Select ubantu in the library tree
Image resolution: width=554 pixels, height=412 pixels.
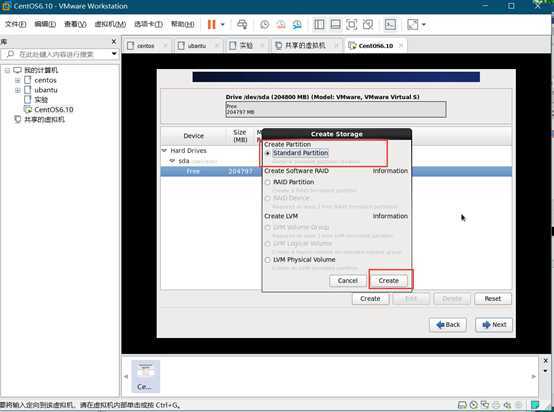click(x=46, y=90)
